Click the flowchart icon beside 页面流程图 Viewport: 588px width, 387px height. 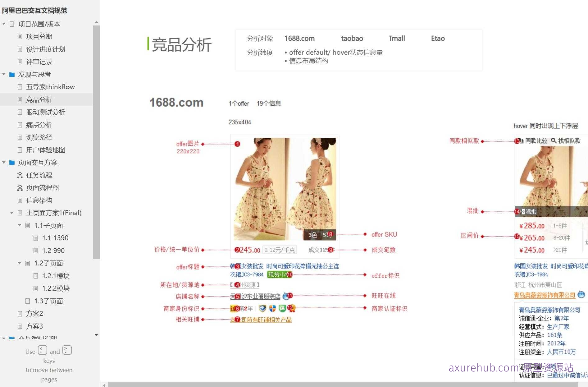pyautogui.click(x=20, y=188)
